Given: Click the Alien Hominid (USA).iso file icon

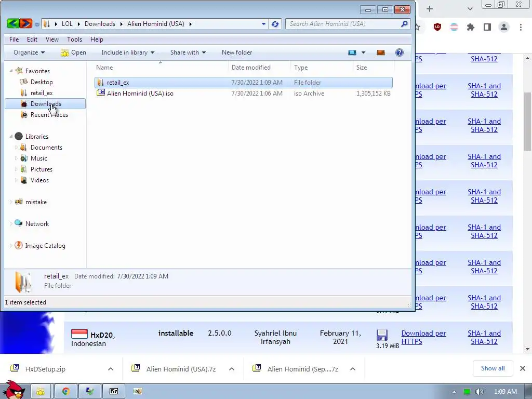Looking at the screenshot, I should [x=101, y=93].
